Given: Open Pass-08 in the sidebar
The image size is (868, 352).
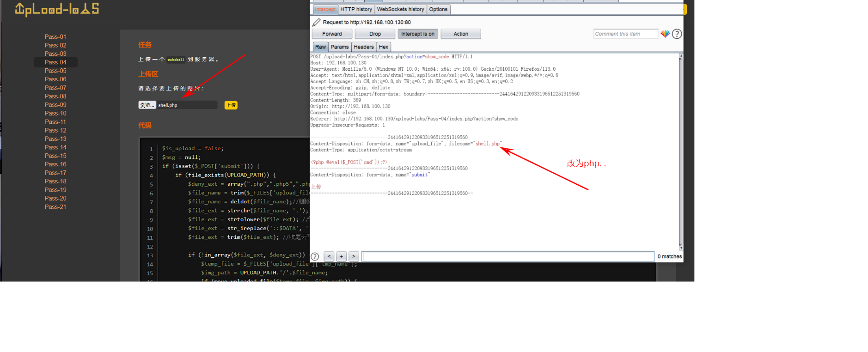Looking at the screenshot, I should pyautogui.click(x=55, y=96).
